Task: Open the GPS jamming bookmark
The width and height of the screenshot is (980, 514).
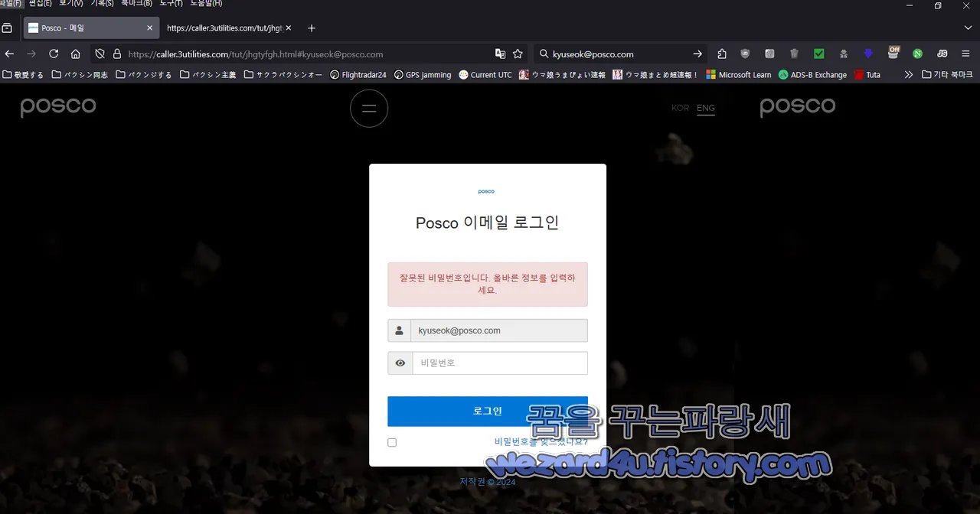Action: point(423,75)
